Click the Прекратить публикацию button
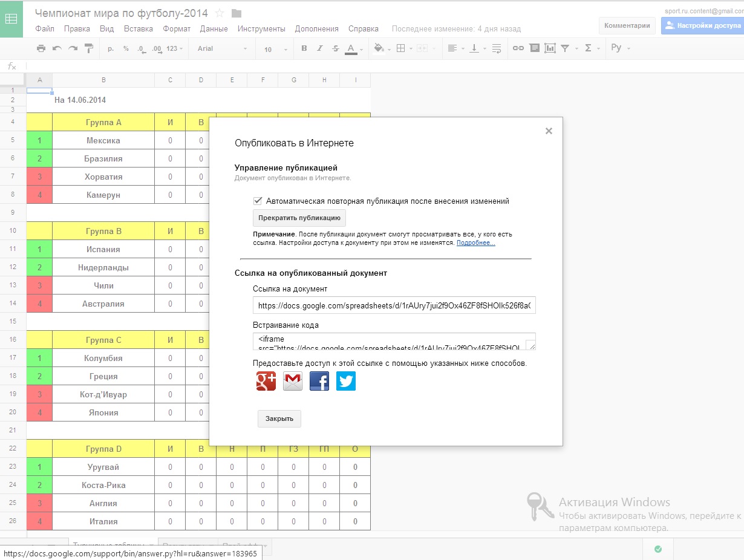The width and height of the screenshot is (744, 560). (x=299, y=218)
